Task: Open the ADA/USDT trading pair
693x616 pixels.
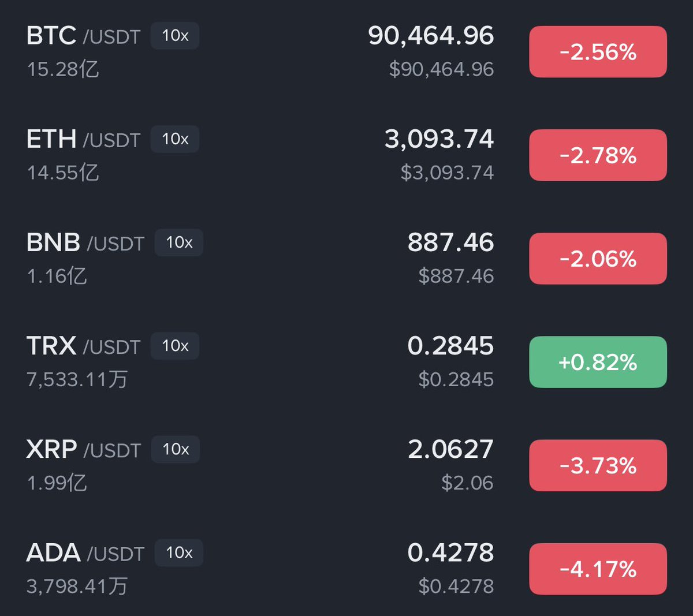Action: pyautogui.click(x=85, y=552)
